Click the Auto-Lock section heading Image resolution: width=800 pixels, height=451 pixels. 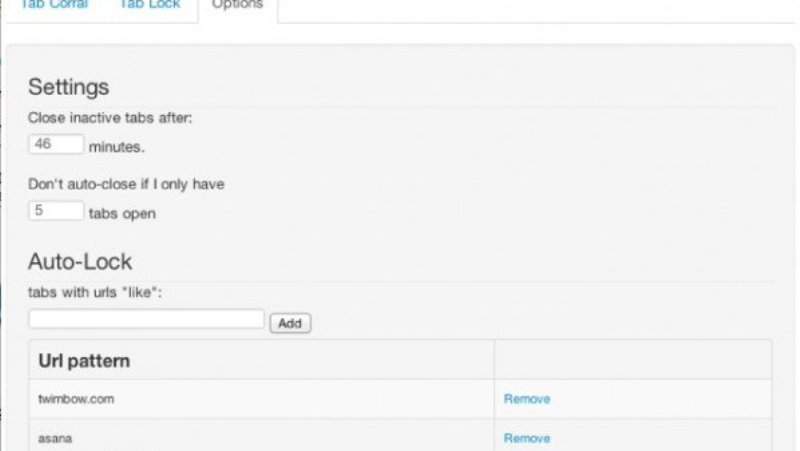tap(80, 262)
